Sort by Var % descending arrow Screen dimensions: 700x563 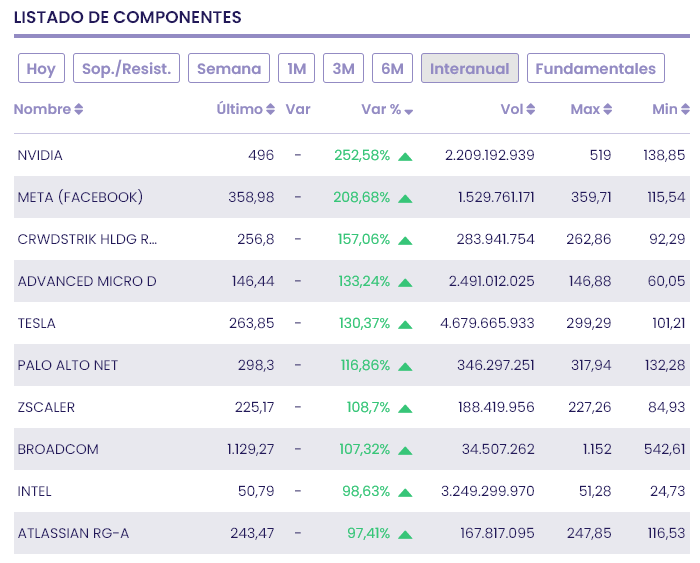point(409,111)
